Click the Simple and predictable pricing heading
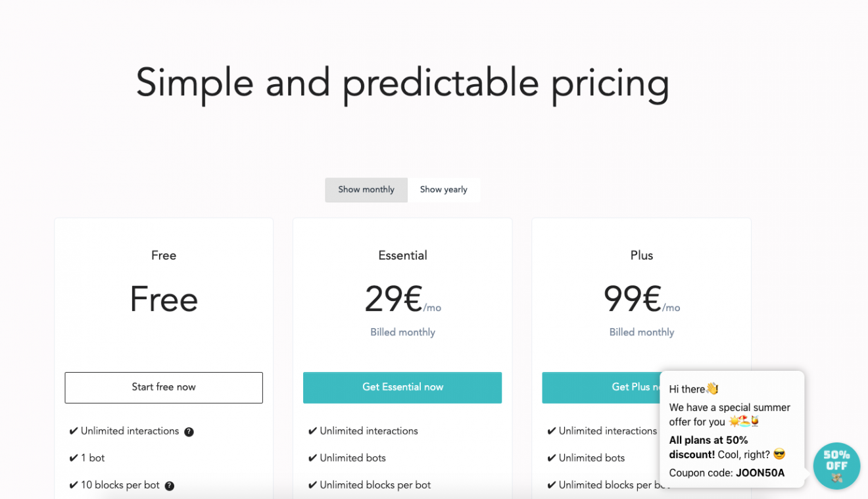868x499 pixels. coord(402,83)
